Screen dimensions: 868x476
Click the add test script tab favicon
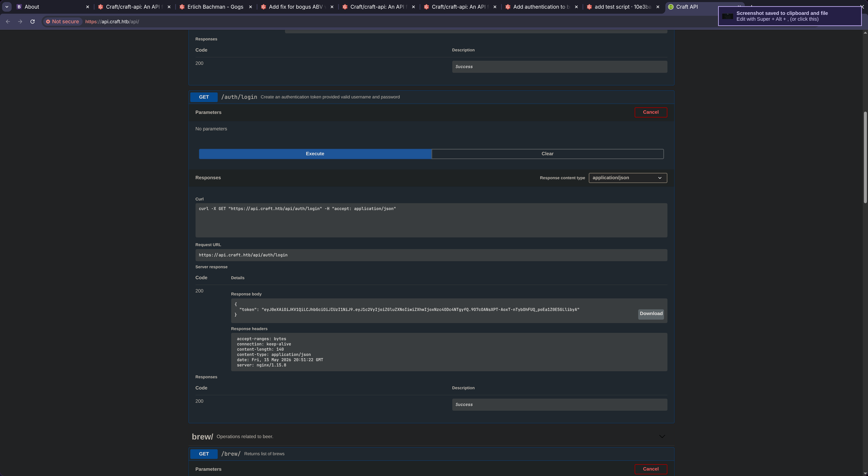589,7
